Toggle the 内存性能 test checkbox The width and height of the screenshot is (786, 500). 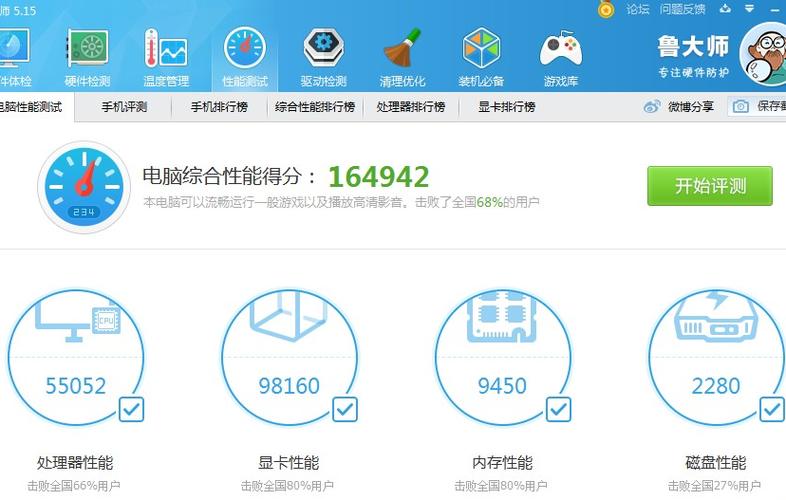pos(558,409)
